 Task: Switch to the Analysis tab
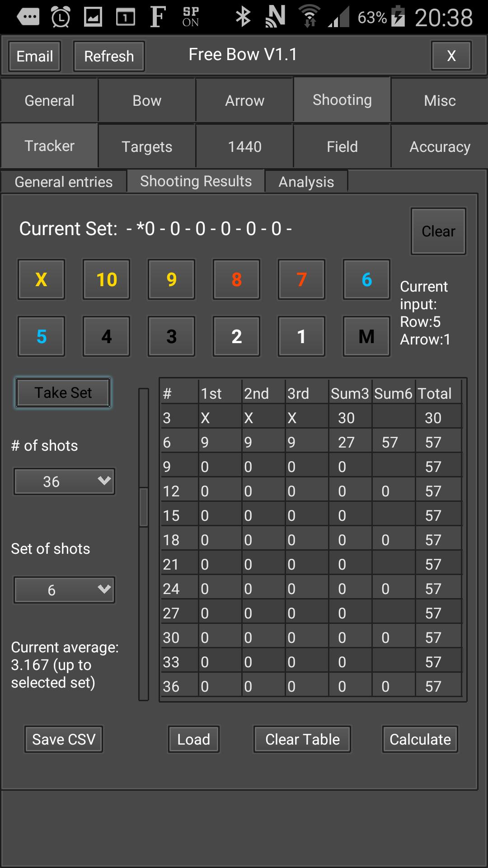[306, 182]
